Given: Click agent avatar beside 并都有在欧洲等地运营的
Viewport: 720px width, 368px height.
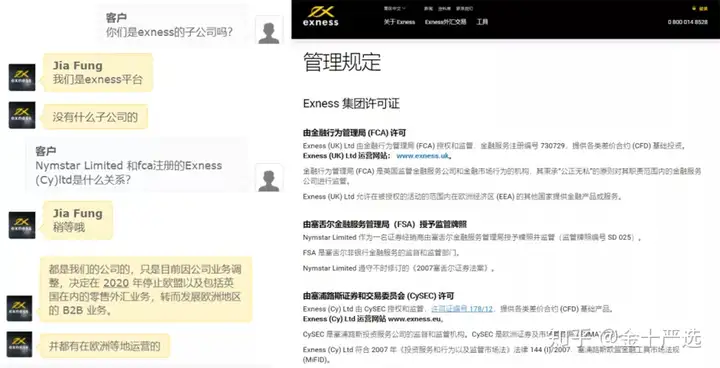Looking at the screenshot, I should 19,344.
